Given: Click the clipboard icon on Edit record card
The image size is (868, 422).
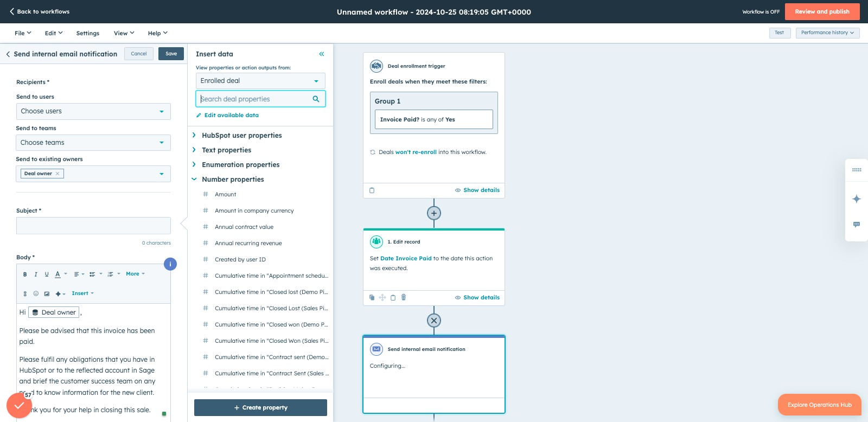Looking at the screenshot, I should (393, 297).
